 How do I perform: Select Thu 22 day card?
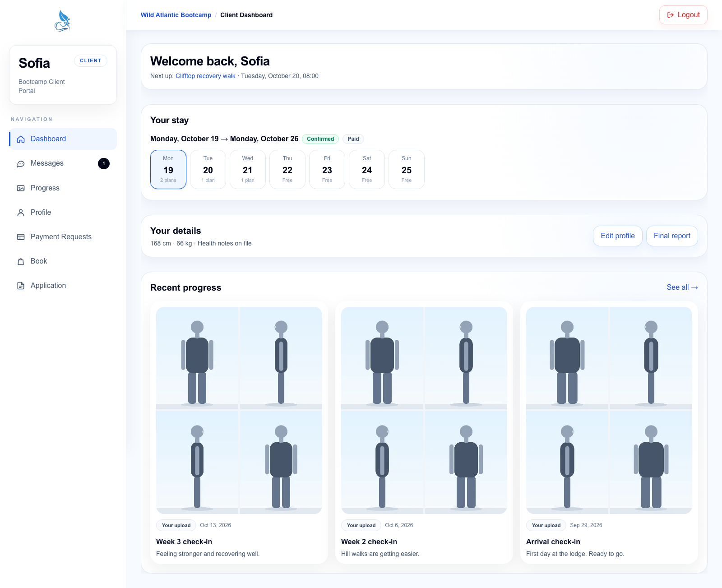pos(287,169)
